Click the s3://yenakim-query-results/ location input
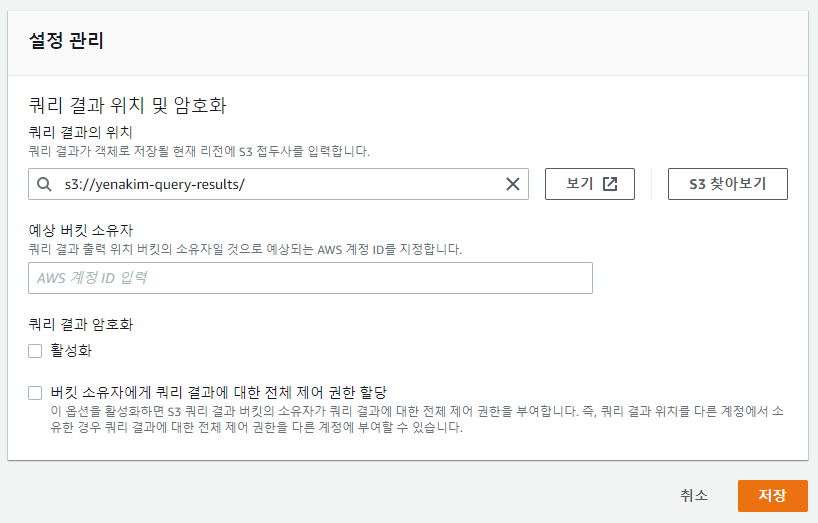This screenshot has width=818, height=523. tap(279, 184)
